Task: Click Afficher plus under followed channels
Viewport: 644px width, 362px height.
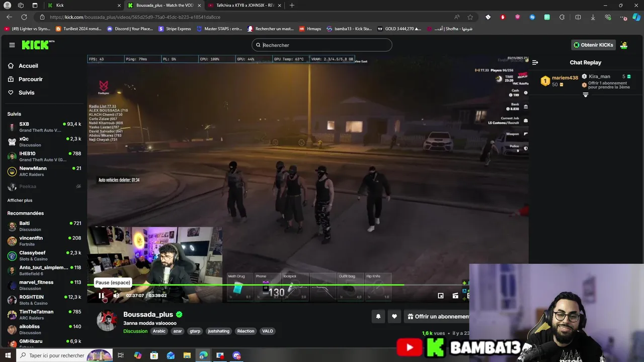Action: [20, 200]
